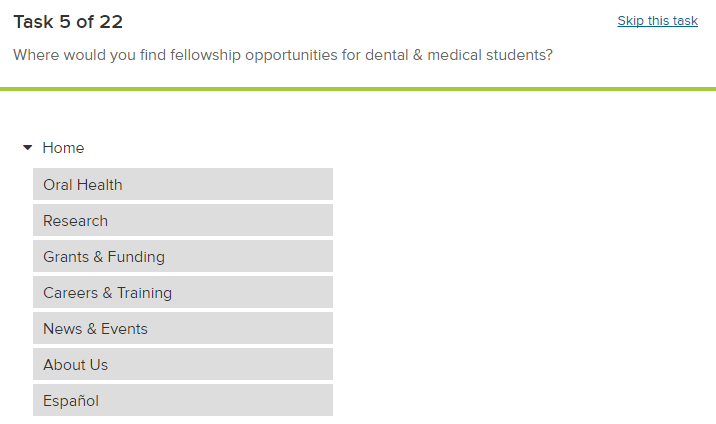Image resolution: width=716 pixels, height=424 pixels.
Task: Toggle the triangle beside Home
Action: tap(28, 148)
